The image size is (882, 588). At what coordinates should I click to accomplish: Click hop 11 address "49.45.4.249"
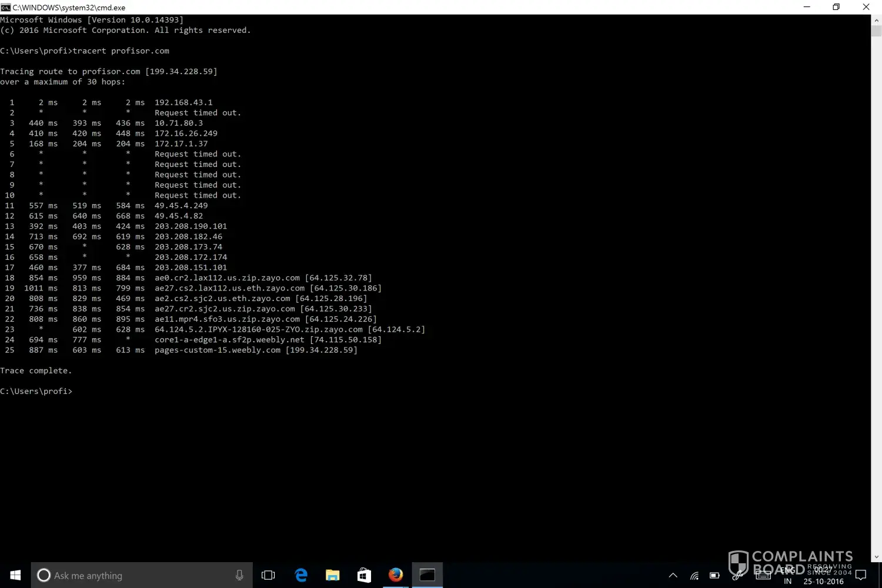pos(181,206)
